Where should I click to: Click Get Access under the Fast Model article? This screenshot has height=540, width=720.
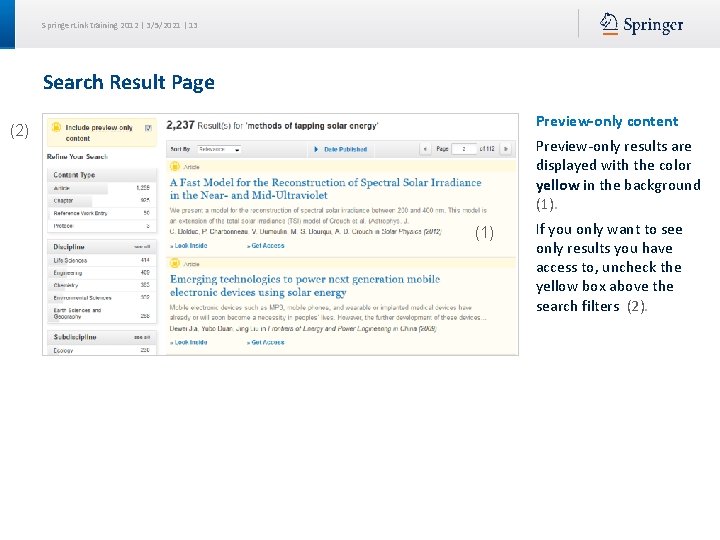[x=266, y=246]
